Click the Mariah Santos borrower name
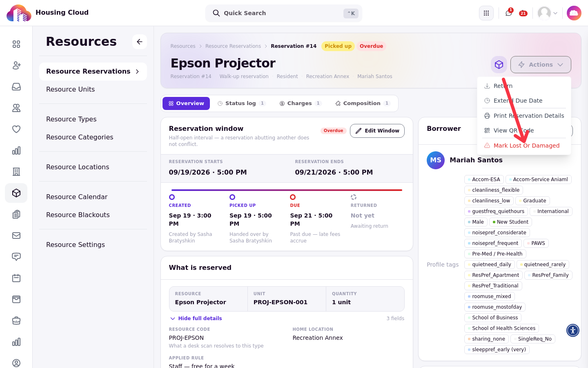 (476, 160)
